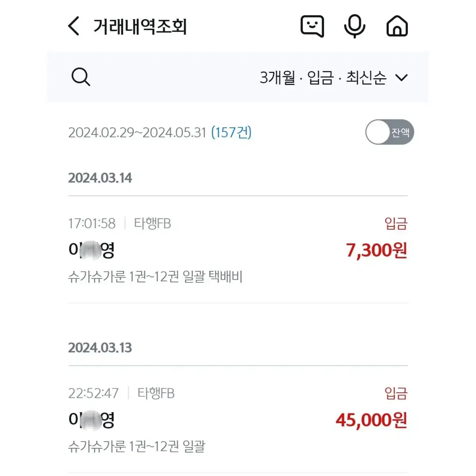The width and height of the screenshot is (476, 476).
Task: Open the chatbot smiley message icon
Action: coord(312,26)
